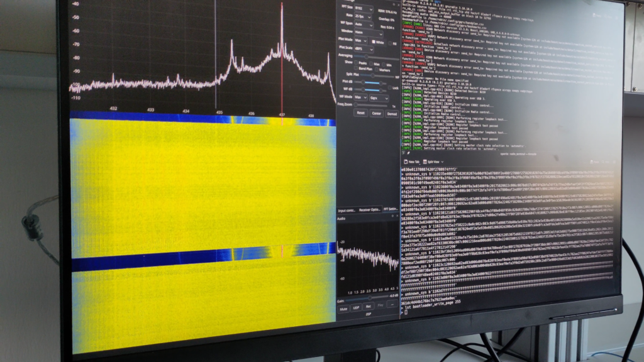Screen dimensions: 644x362
Task: Toggle UDP audio streaming
Action: click(356, 307)
